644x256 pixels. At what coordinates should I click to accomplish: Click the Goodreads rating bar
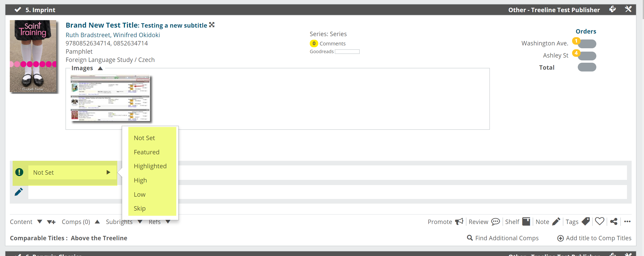(347, 52)
